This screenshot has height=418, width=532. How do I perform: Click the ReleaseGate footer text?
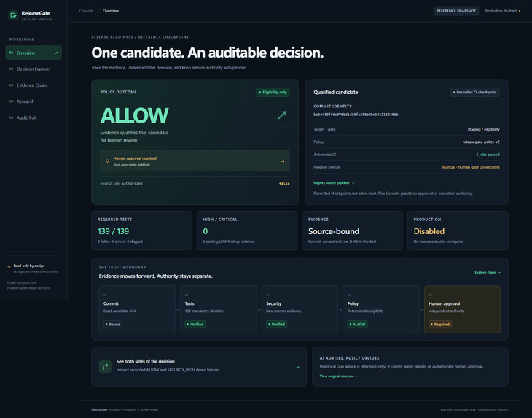[x=99, y=409]
